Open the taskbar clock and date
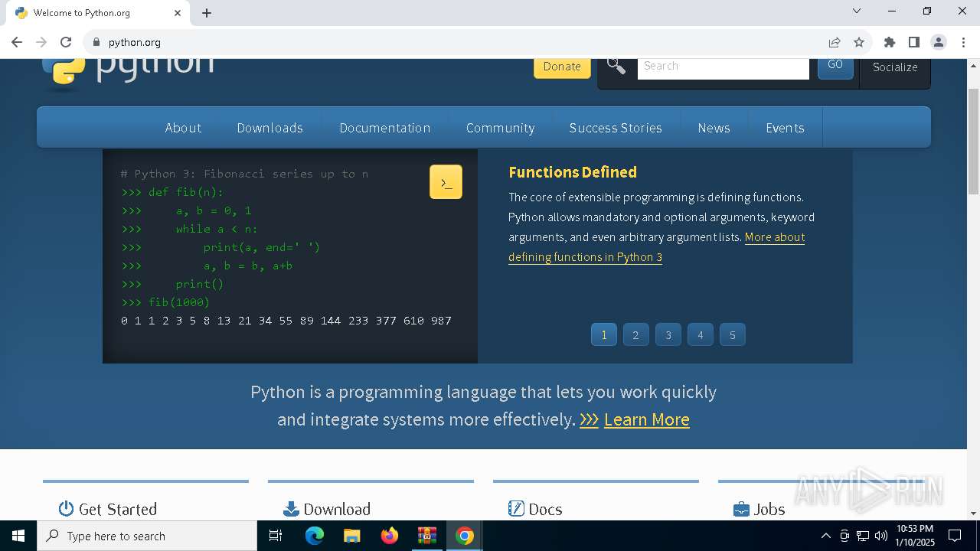 pyautogui.click(x=914, y=536)
